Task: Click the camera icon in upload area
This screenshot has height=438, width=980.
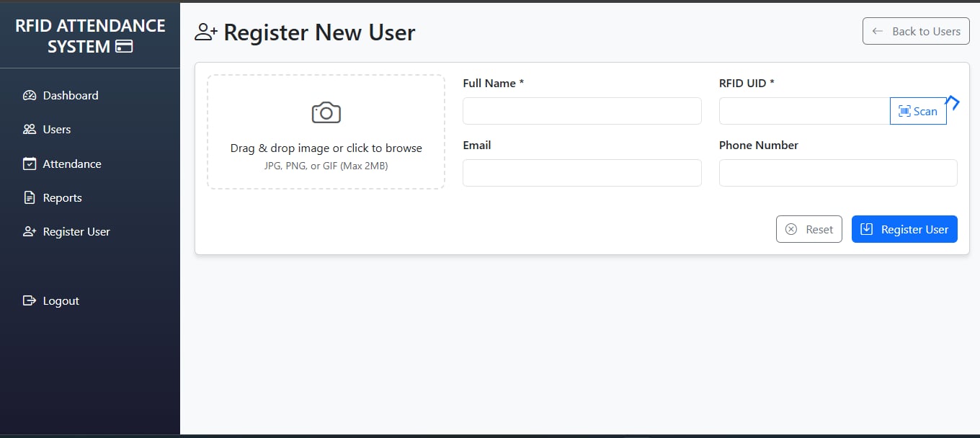Action: (x=326, y=112)
